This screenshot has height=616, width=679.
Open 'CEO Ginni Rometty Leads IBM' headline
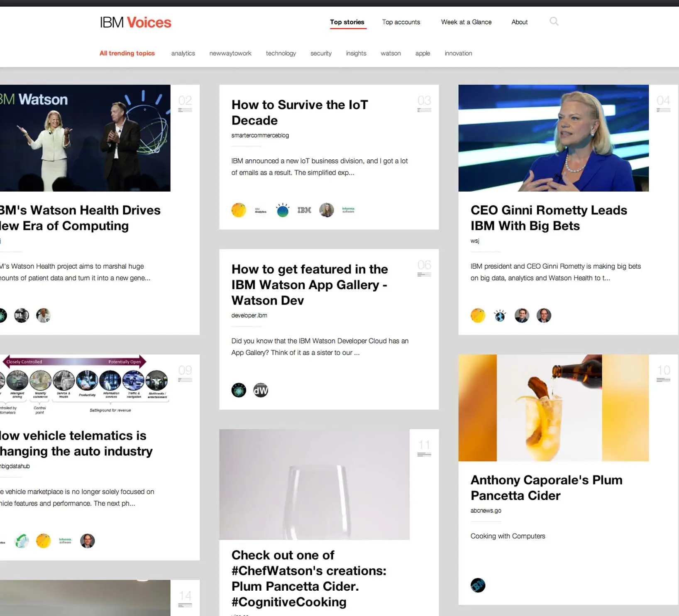click(549, 218)
